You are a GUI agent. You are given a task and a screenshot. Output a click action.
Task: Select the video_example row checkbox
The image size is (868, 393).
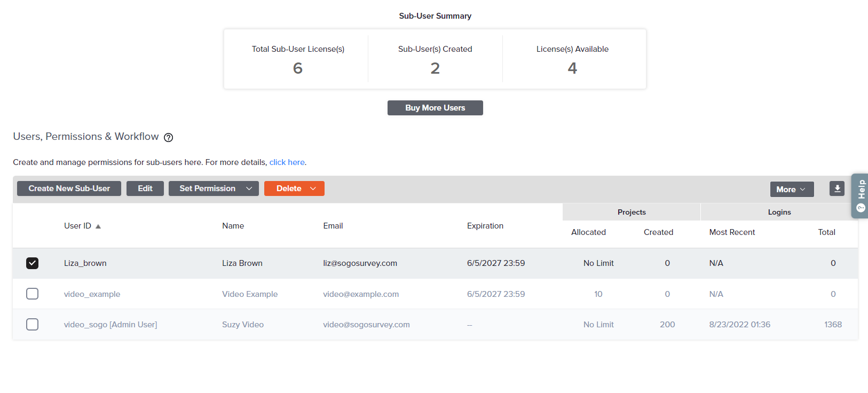[33, 294]
